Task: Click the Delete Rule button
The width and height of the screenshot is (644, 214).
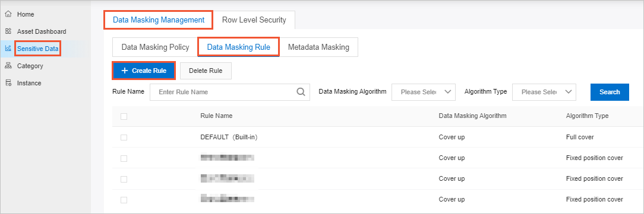Action: [x=206, y=71]
